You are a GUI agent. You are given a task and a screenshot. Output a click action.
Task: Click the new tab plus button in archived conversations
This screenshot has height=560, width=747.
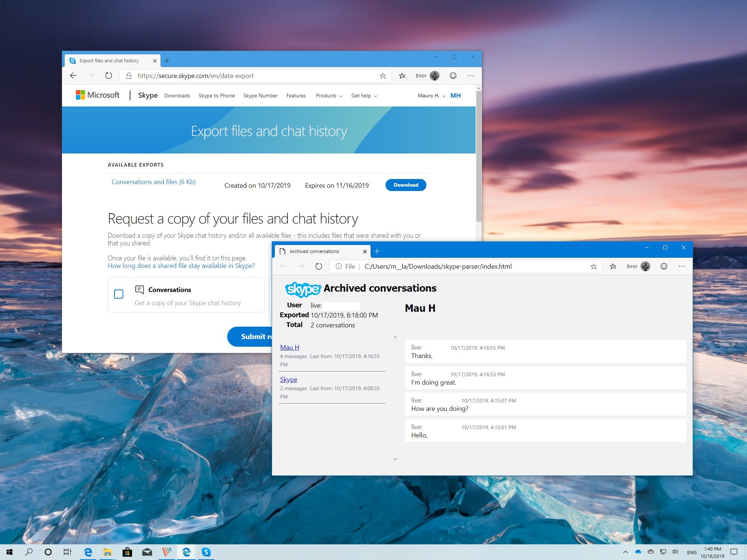point(376,251)
